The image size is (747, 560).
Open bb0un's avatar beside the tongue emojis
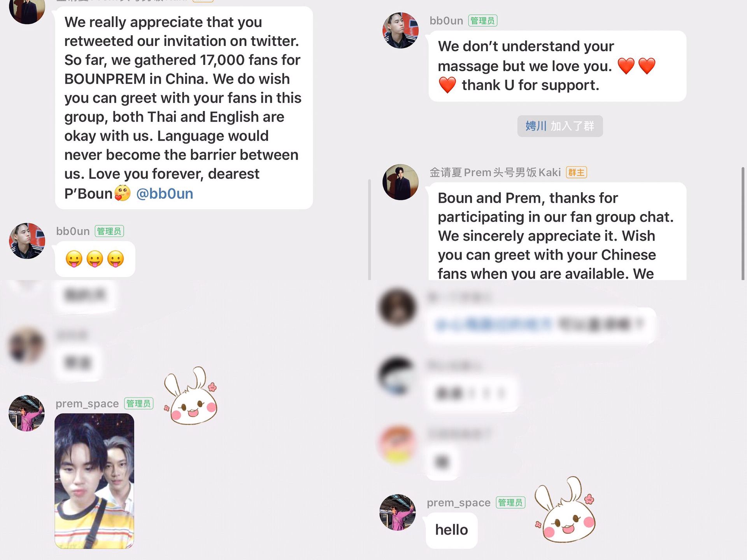[27, 241]
